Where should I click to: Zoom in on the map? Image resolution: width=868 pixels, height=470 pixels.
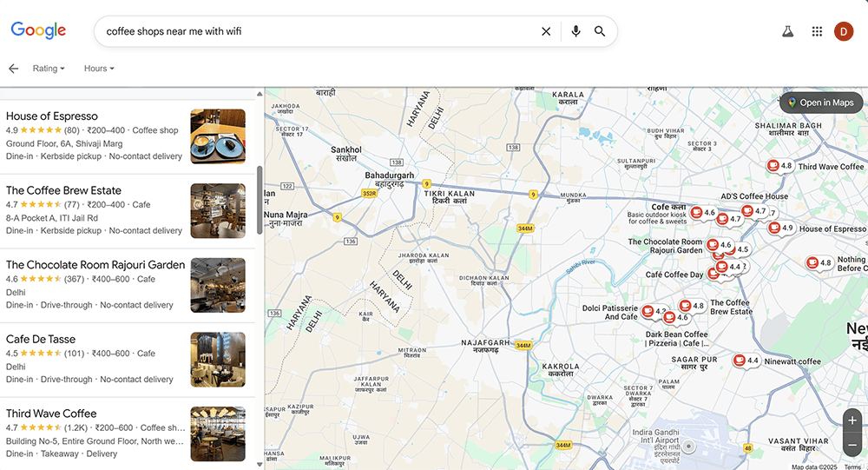(852, 420)
